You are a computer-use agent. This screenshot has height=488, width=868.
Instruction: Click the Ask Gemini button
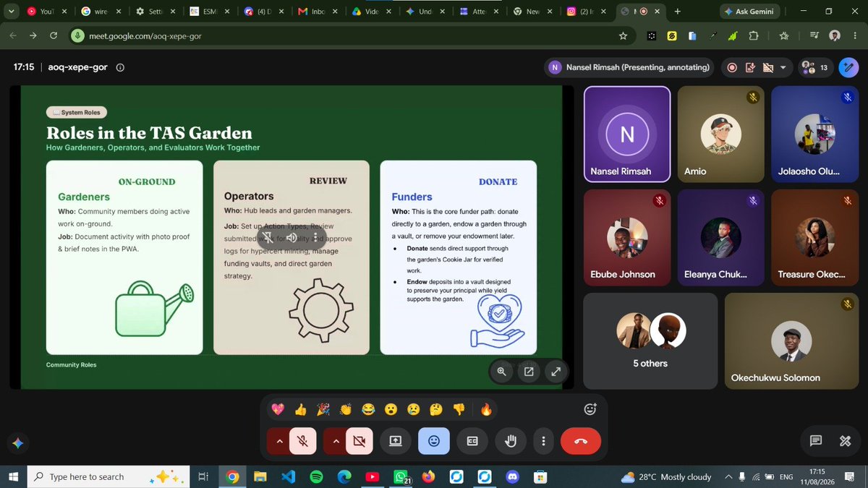coord(749,12)
